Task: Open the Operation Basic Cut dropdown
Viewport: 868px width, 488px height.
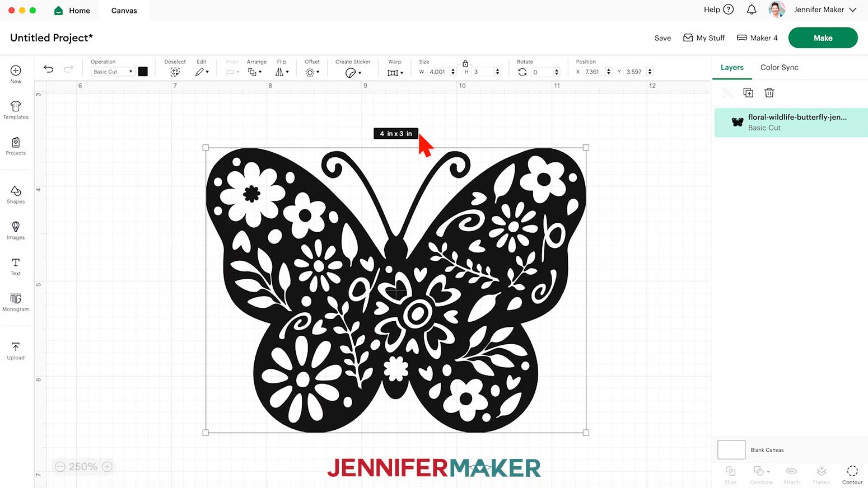Action: click(x=113, y=72)
